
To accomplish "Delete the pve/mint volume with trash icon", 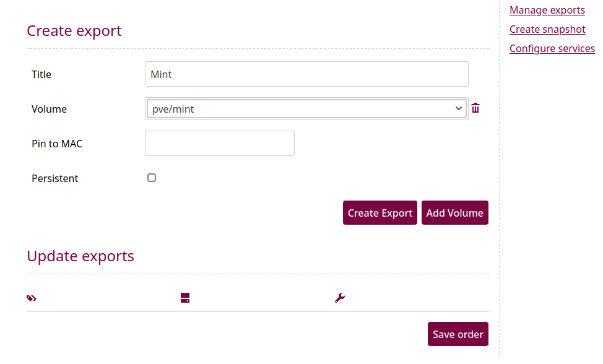I will [475, 108].
